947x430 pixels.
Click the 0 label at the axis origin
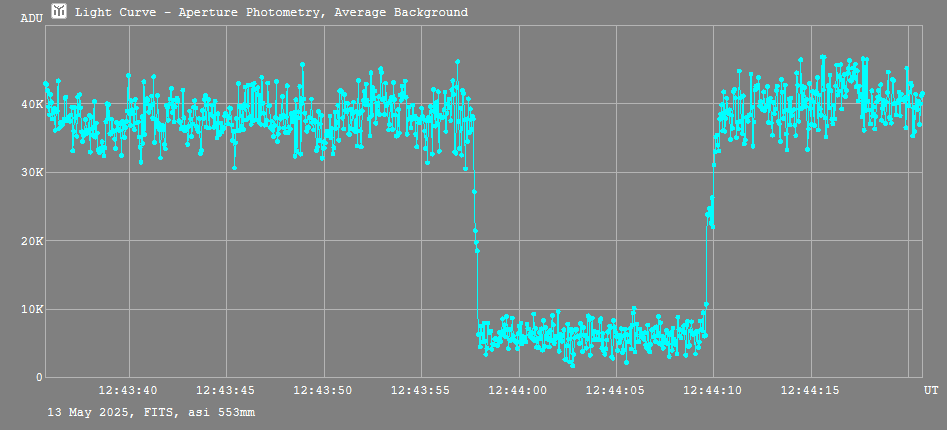point(39,377)
